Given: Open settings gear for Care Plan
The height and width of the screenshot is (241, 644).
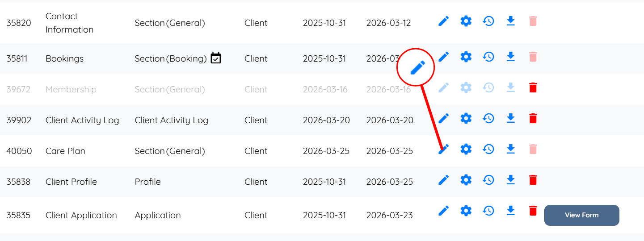Looking at the screenshot, I should click(x=466, y=149).
